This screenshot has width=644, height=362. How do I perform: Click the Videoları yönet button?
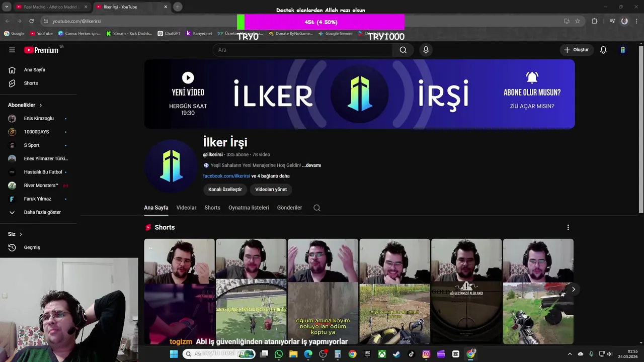[271, 190]
